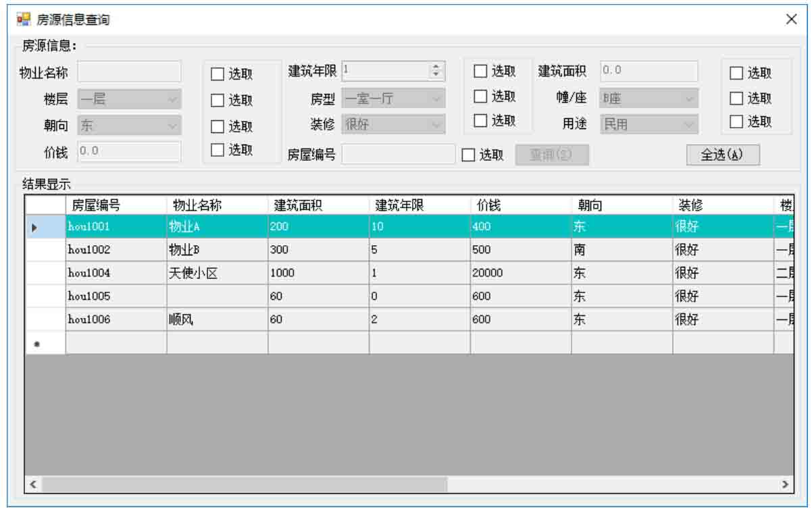Viewport: 812px width, 512px height.
Task: Click the 查询 button
Action: click(x=551, y=155)
